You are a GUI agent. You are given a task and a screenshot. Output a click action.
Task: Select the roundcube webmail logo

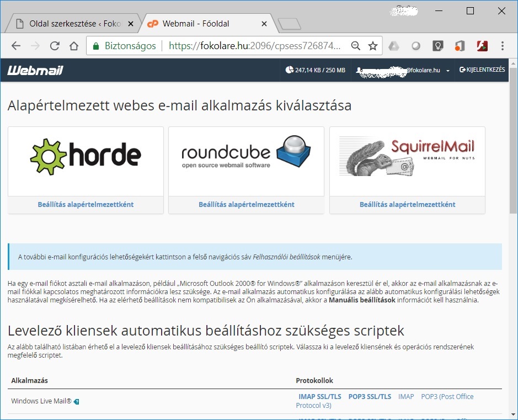point(246,152)
